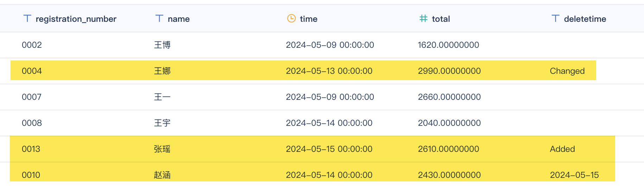Select the name cell 张瑶

(162, 149)
